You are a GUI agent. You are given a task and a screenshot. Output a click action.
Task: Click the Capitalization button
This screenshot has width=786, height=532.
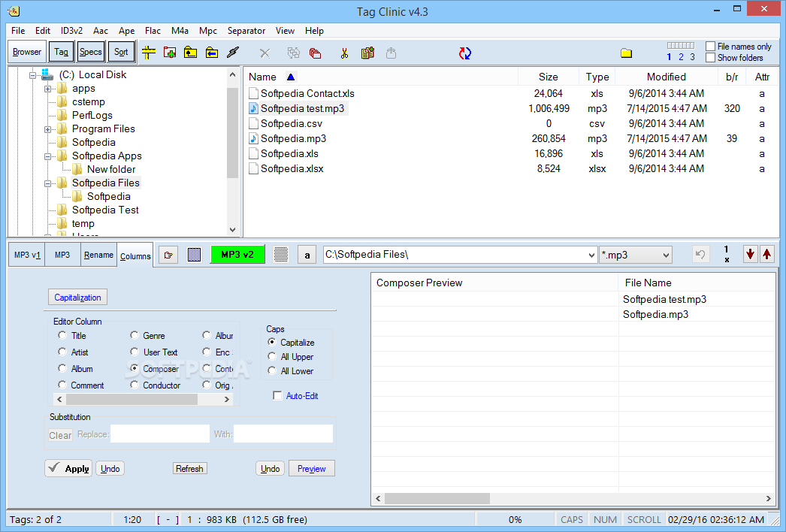click(x=77, y=298)
